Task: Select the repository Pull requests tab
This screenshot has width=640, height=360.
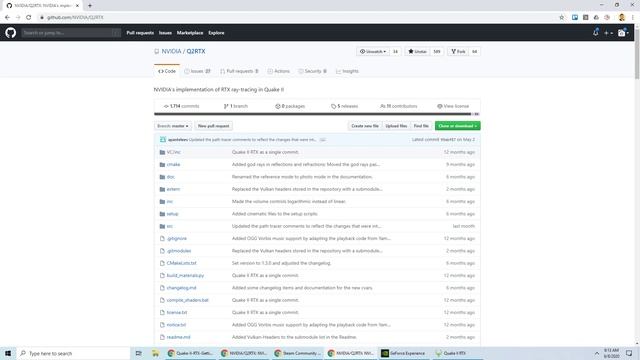Action: pyautogui.click(x=239, y=71)
